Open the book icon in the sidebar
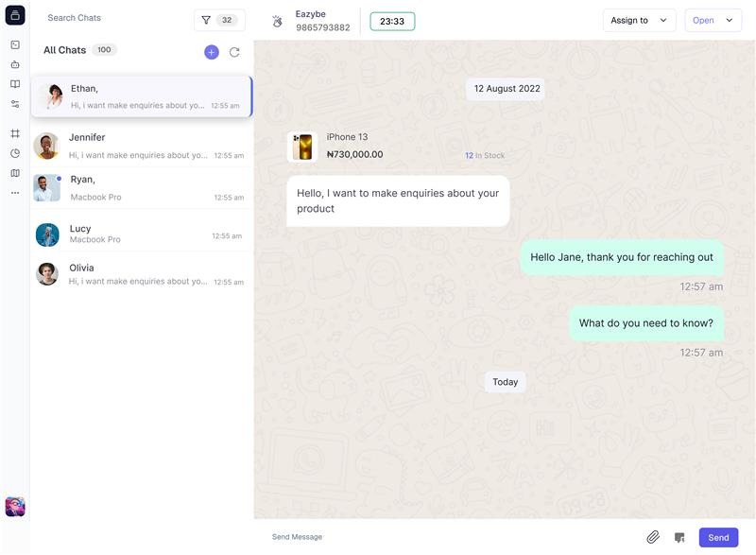The image size is (756, 555). coord(12,82)
